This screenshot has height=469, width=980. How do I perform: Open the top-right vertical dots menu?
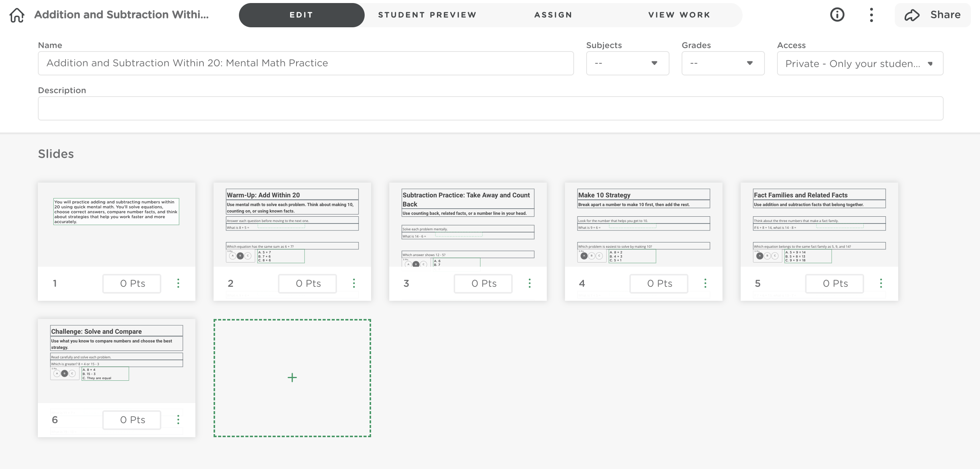click(871, 15)
